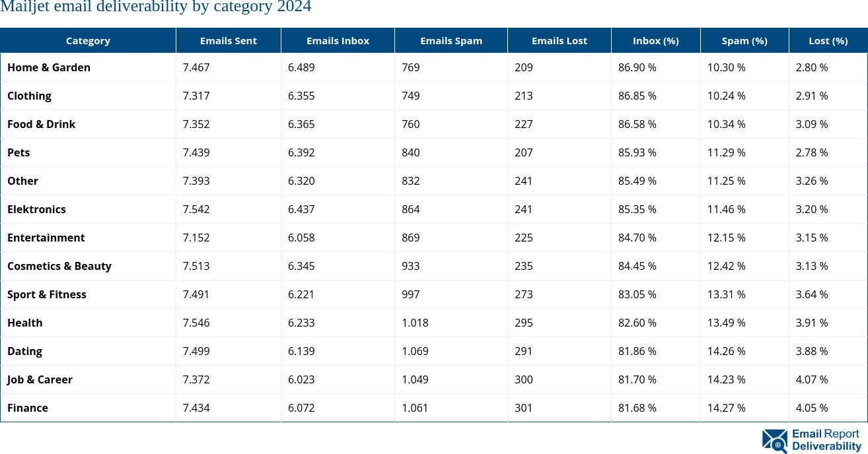Select Elektronics emails inbox value 6.437
This screenshot has height=454, width=868.
[301, 209]
